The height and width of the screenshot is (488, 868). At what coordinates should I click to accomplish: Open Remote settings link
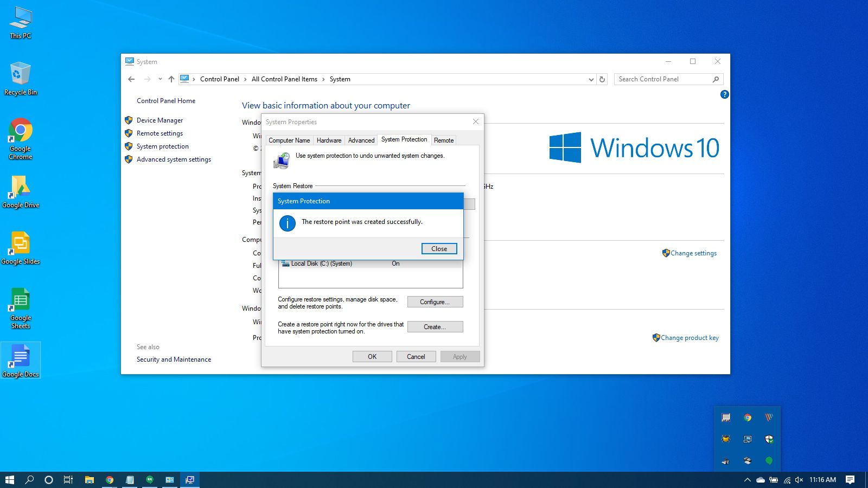[x=159, y=133]
